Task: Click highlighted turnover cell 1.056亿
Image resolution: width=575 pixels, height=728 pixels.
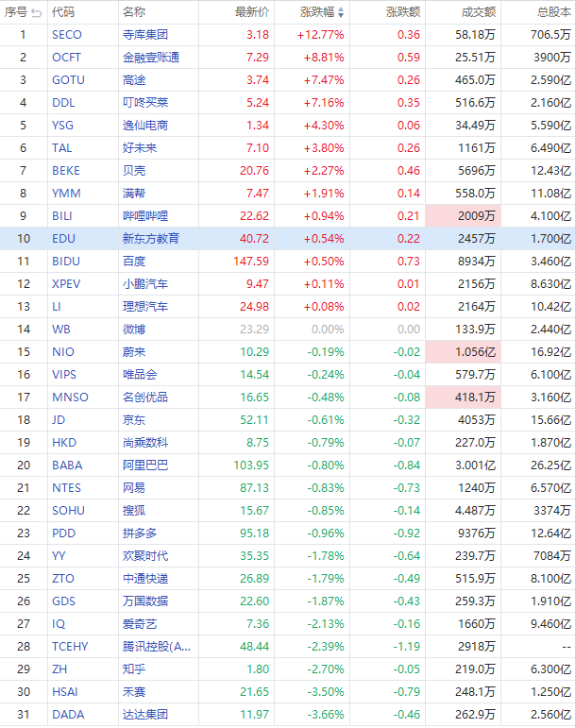Action: pos(464,352)
